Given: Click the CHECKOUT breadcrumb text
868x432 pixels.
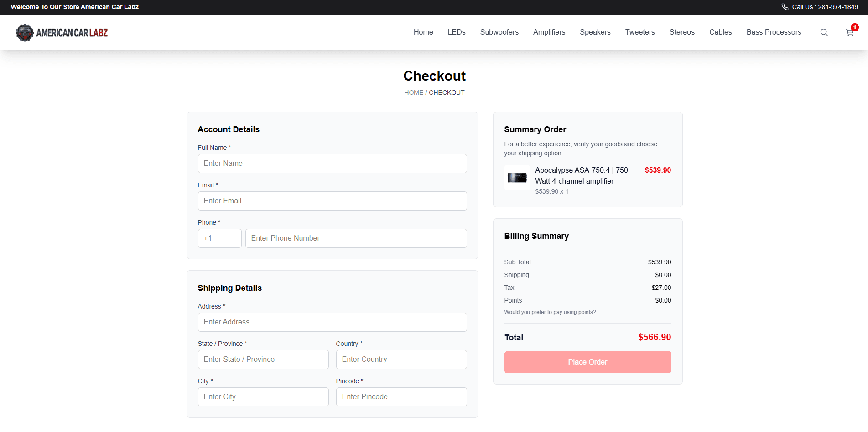Looking at the screenshot, I should (x=447, y=93).
